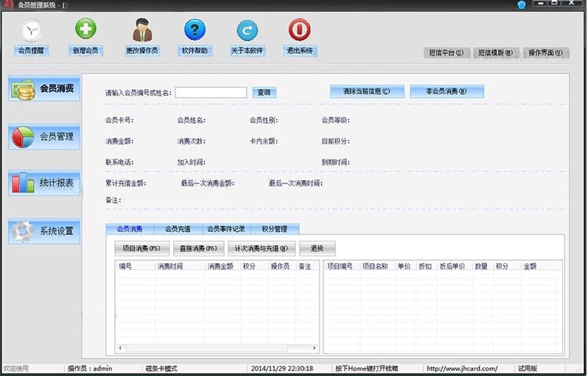Click 编号 column header in left table
The height and width of the screenshot is (376, 588).
pos(135,266)
